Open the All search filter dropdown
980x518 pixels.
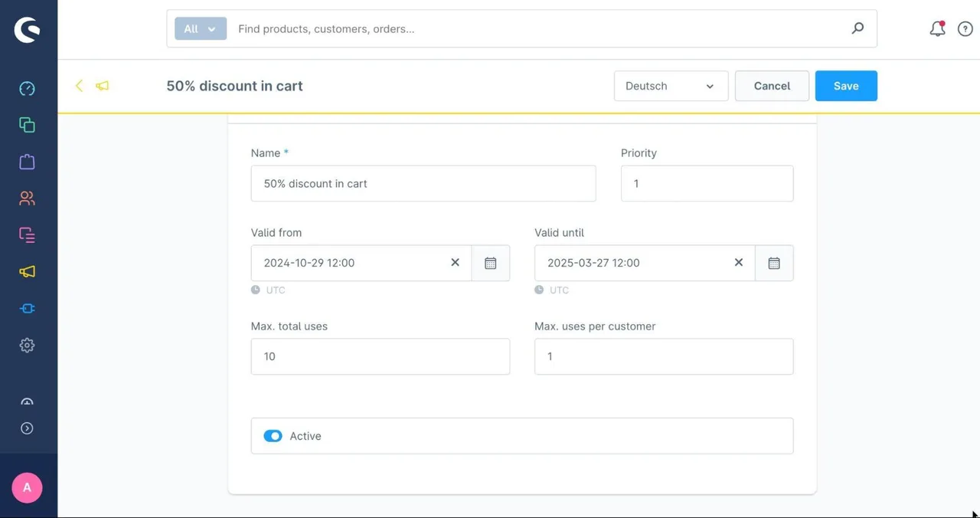[x=201, y=29]
